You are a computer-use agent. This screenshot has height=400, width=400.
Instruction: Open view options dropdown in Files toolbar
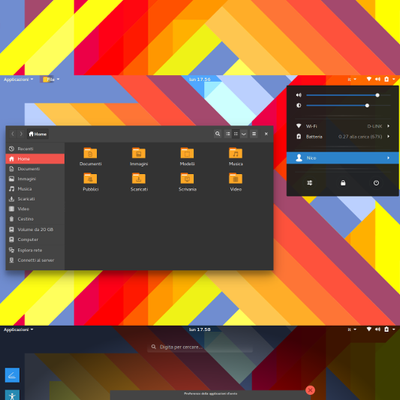coord(244,134)
